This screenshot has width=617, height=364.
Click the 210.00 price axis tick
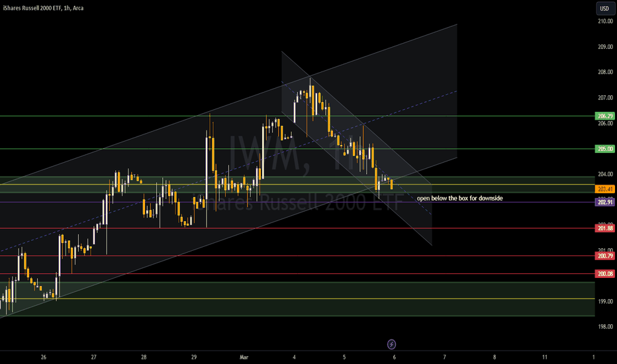(605, 21)
